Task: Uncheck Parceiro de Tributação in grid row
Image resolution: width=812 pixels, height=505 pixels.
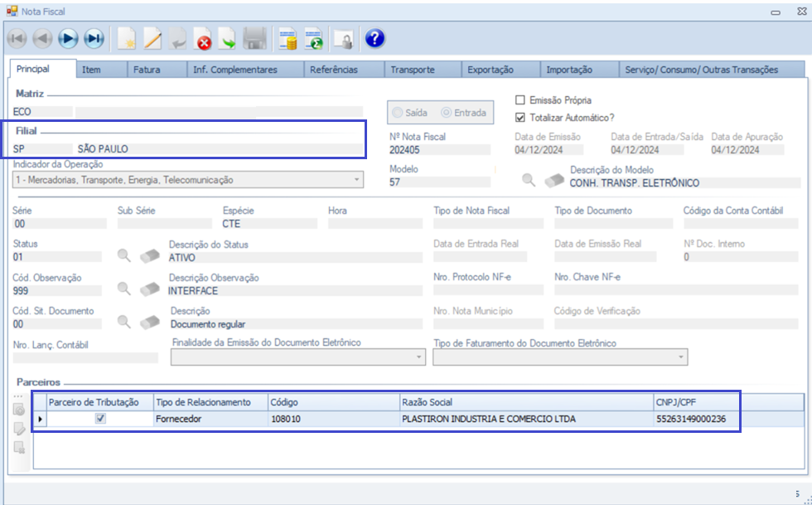Action: [x=100, y=419]
